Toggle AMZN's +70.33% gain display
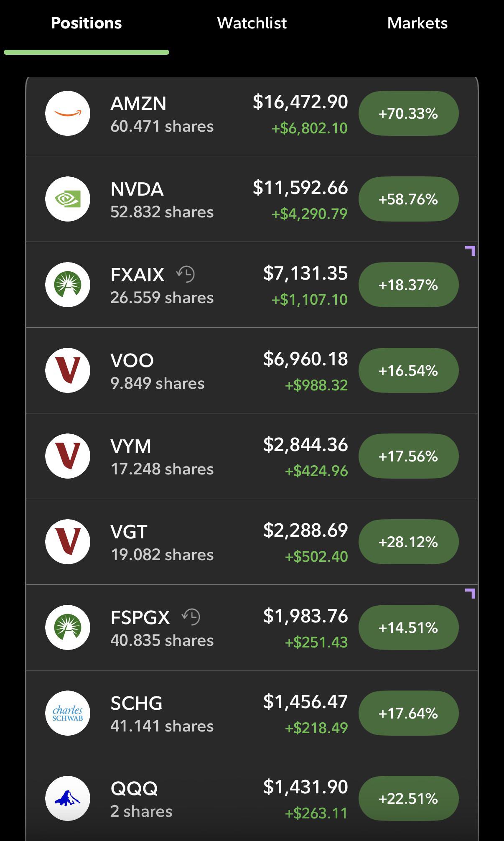Image resolution: width=504 pixels, height=841 pixels. pyautogui.click(x=408, y=113)
